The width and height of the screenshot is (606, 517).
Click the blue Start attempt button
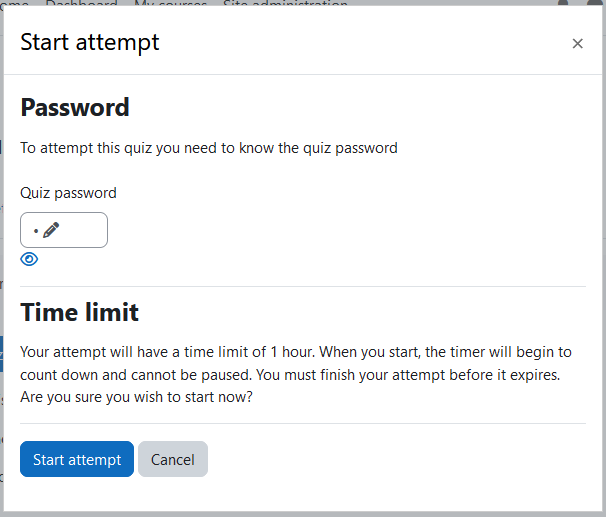click(x=77, y=459)
